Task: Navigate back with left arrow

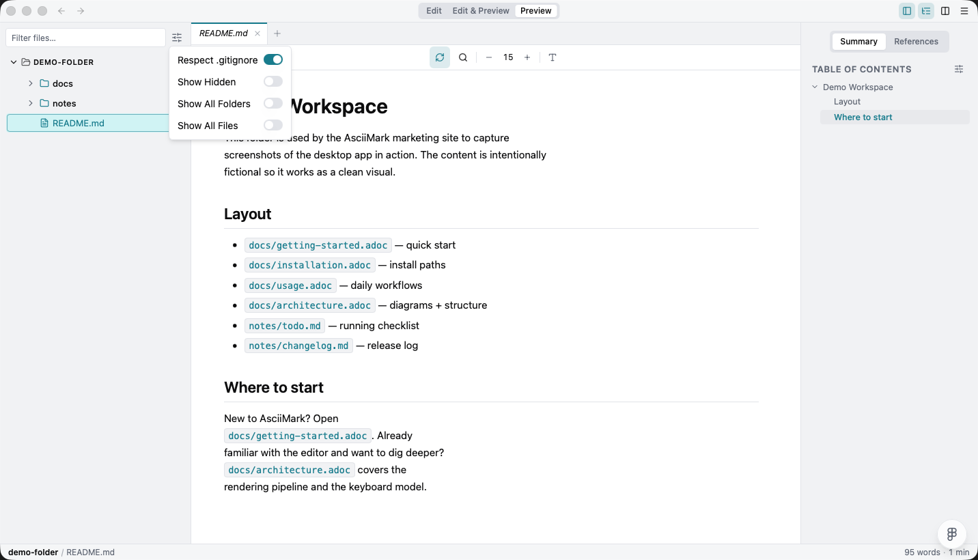Action: (x=61, y=11)
